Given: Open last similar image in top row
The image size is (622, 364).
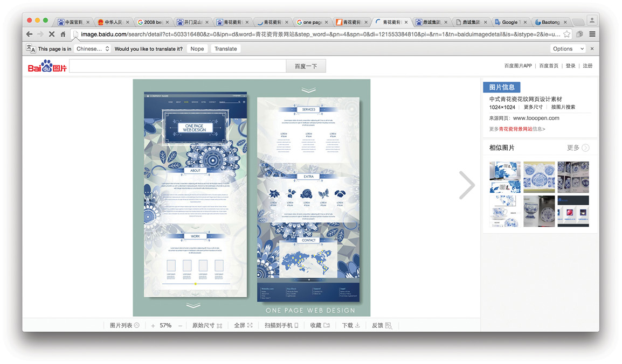Looking at the screenshot, I should 573,177.
